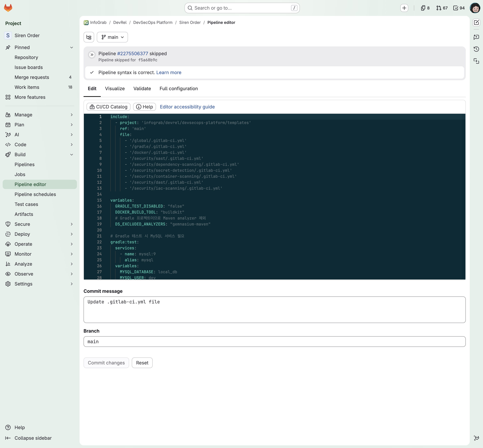Open merge requests counter showing 67
483x448 pixels.
[x=442, y=8]
